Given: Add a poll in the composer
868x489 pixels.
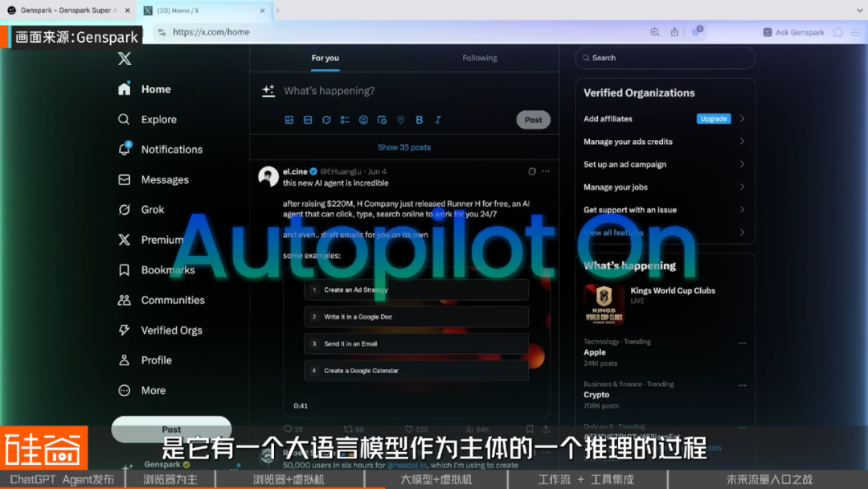Looking at the screenshot, I should coord(345,120).
